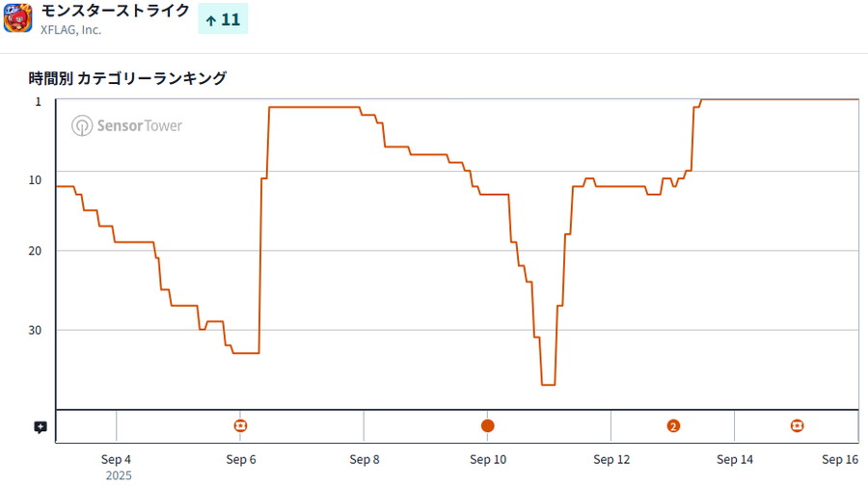Viewport: 868px width, 490px height.
Task: Click the add-annotation comment icon below chart
Action: click(x=41, y=426)
